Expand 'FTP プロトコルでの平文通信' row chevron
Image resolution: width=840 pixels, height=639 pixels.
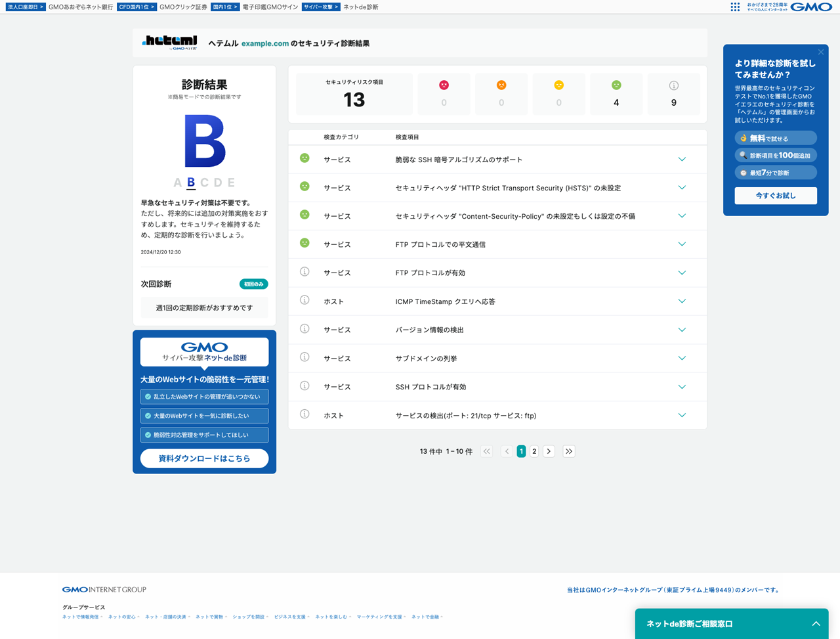coord(682,244)
